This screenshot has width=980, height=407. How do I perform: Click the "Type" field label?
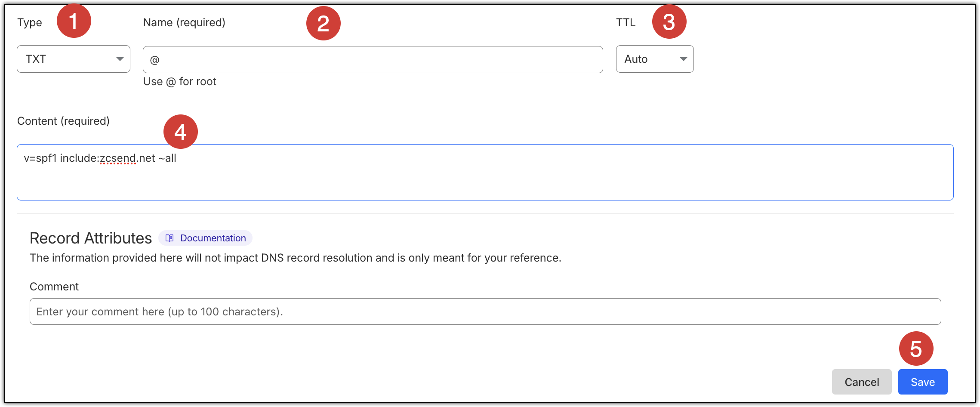30,22
